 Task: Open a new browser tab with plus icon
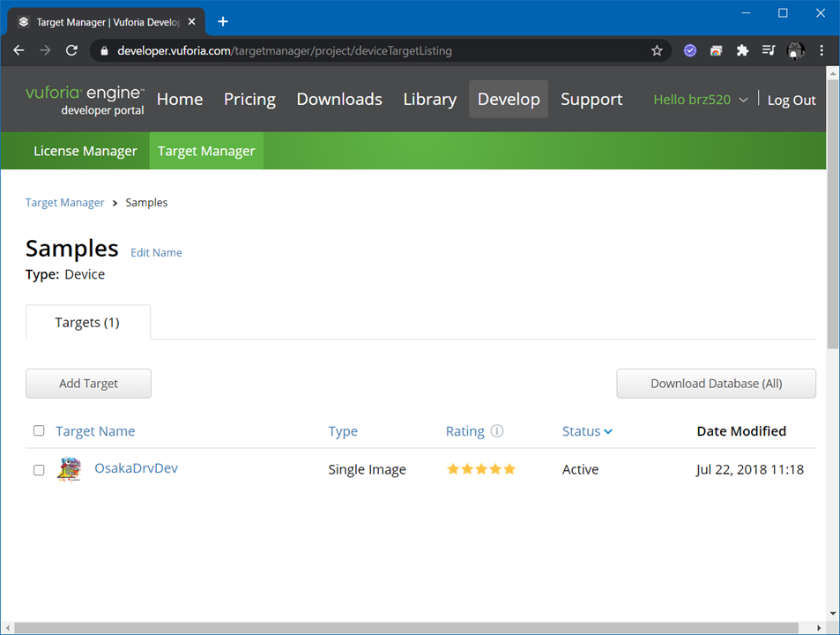(x=223, y=21)
